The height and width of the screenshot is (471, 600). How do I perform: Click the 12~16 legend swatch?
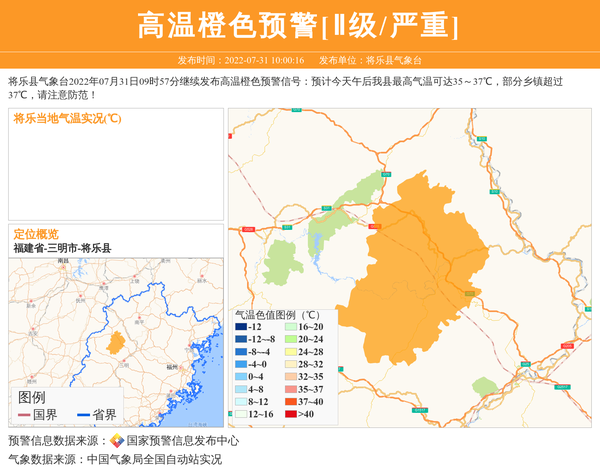point(241,414)
